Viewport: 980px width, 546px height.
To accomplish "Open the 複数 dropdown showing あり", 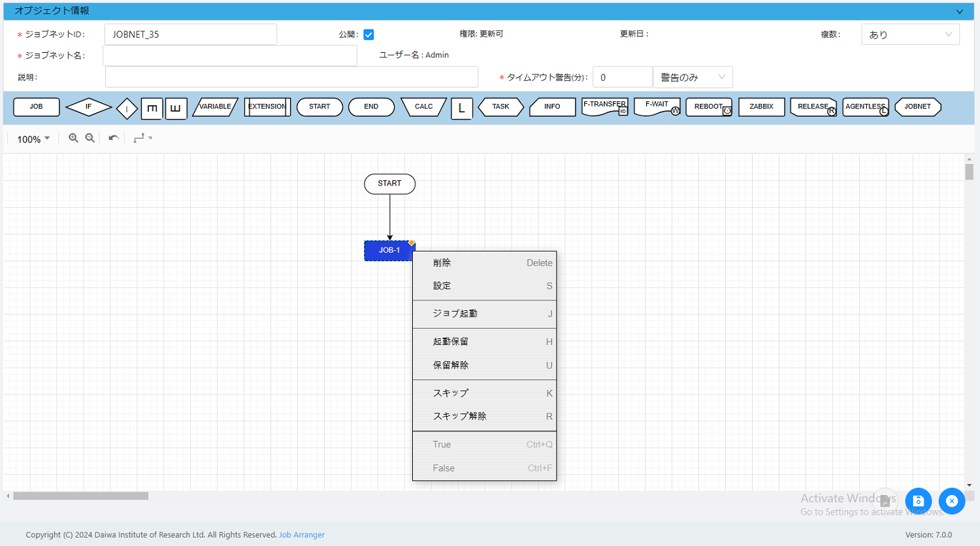I will pos(910,34).
